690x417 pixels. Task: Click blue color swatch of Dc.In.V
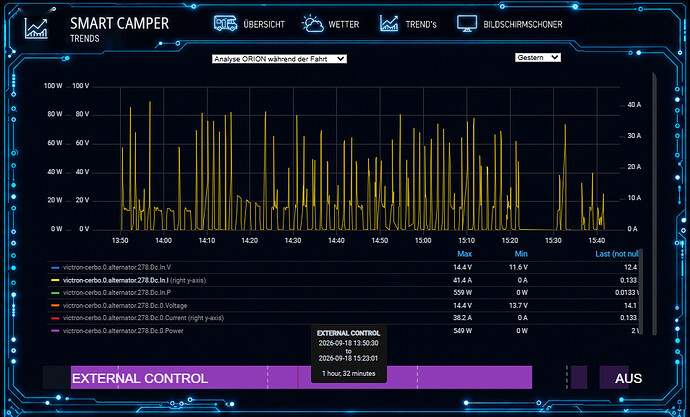click(55, 267)
